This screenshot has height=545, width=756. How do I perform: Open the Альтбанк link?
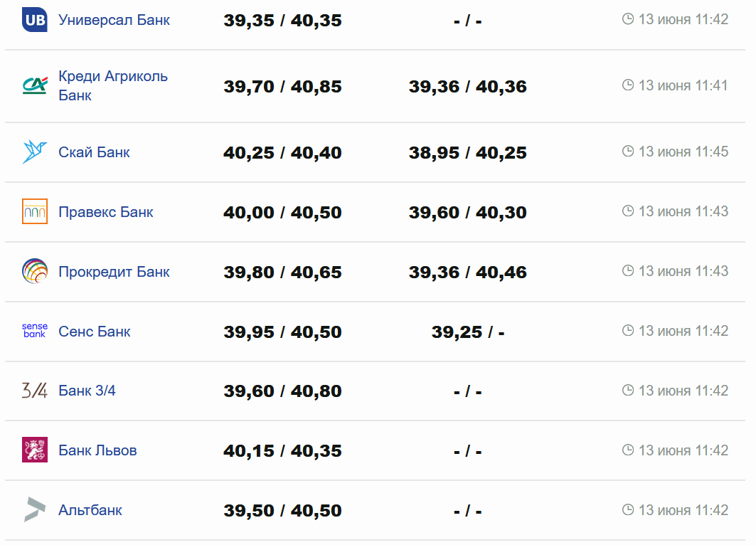pyautogui.click(x=90, y=510)
